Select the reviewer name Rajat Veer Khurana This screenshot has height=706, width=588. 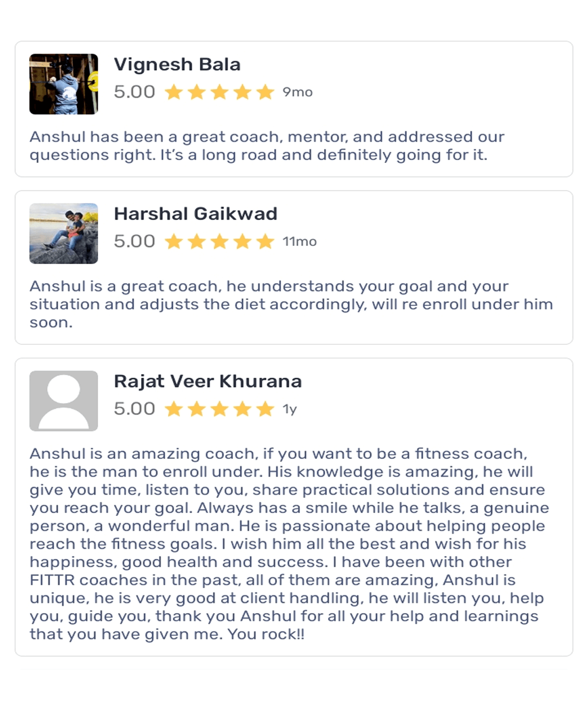point(208,381)
